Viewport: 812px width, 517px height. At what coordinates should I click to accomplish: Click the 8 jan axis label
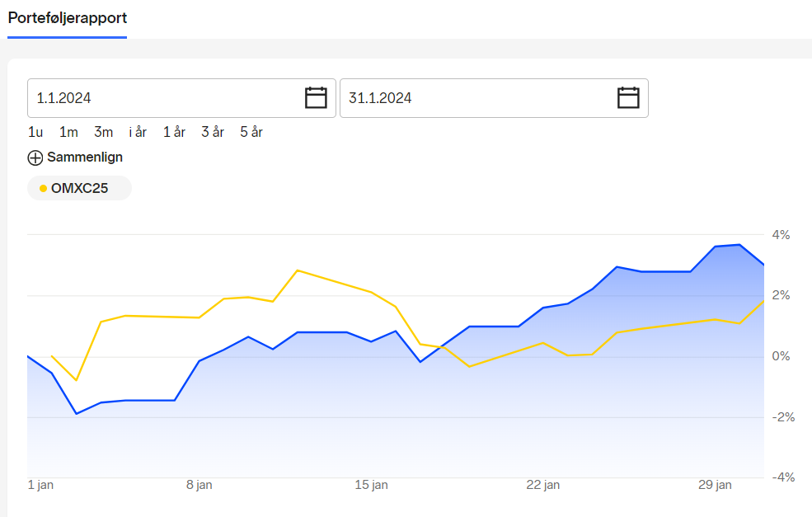pyautogui.click(x=199, y=485)
